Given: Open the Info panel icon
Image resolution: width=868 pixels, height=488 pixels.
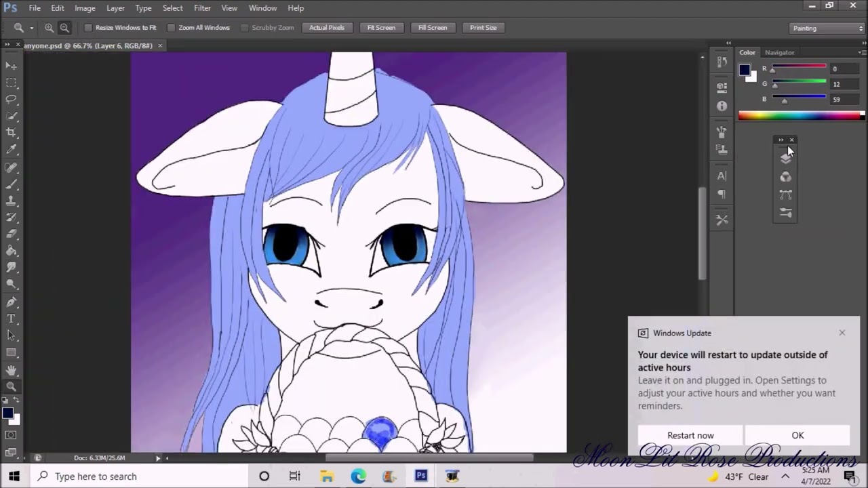Looking at the screenshot, I should click(722, 106).
